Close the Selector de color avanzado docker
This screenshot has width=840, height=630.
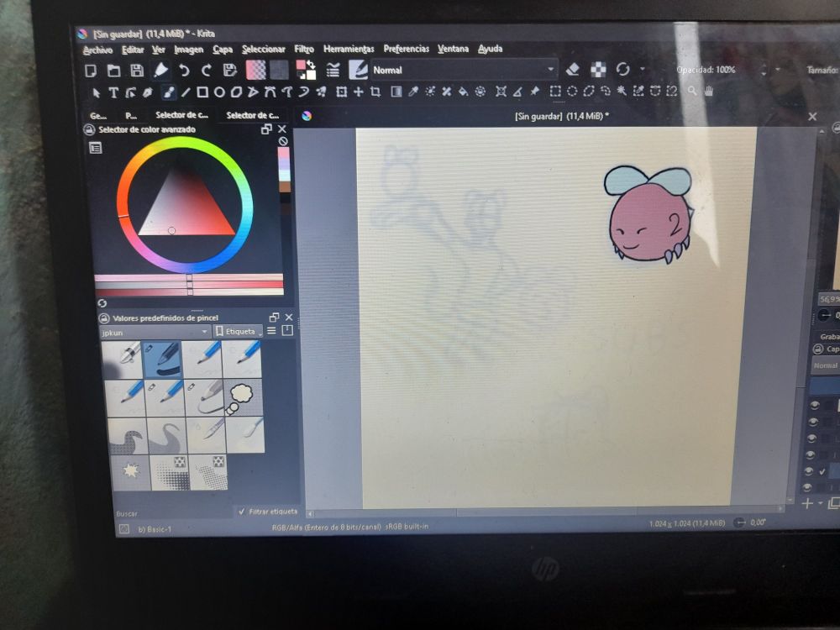[281, 129]
